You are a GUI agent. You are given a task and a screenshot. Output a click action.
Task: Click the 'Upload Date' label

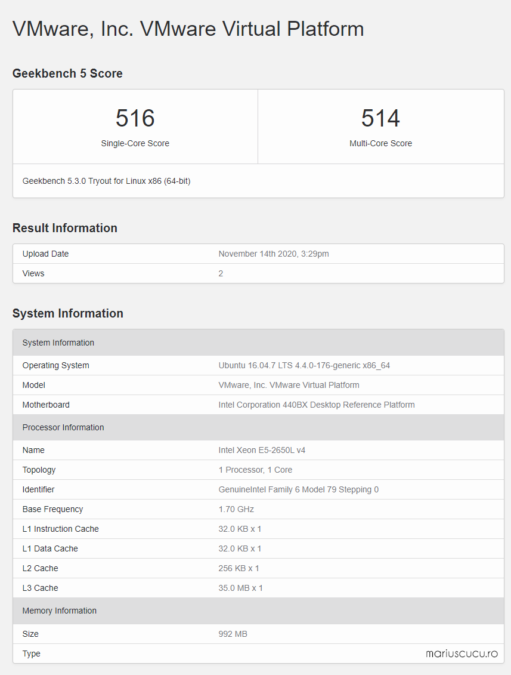[46, 254]
